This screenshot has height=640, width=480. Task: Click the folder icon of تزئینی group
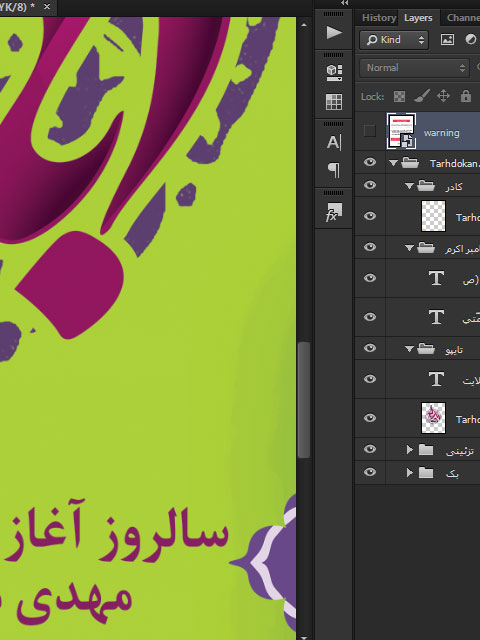[426, 449]
